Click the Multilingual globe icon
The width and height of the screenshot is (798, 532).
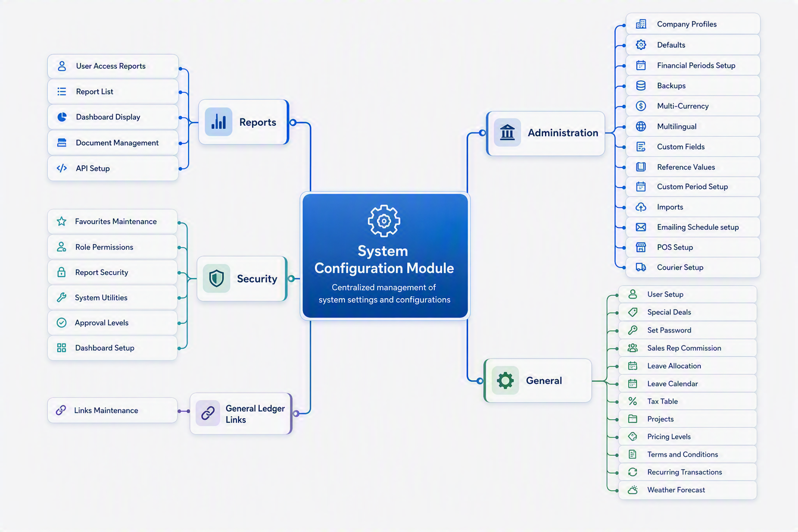641,126
